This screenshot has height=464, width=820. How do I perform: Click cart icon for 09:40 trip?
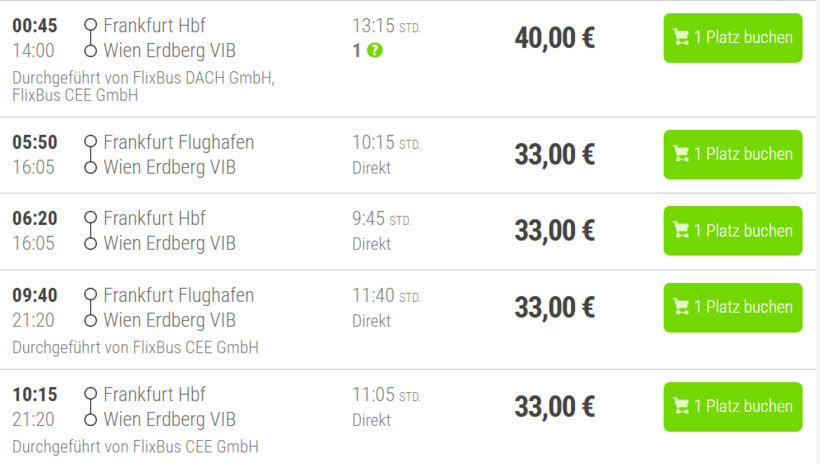(x=681, y=308)
